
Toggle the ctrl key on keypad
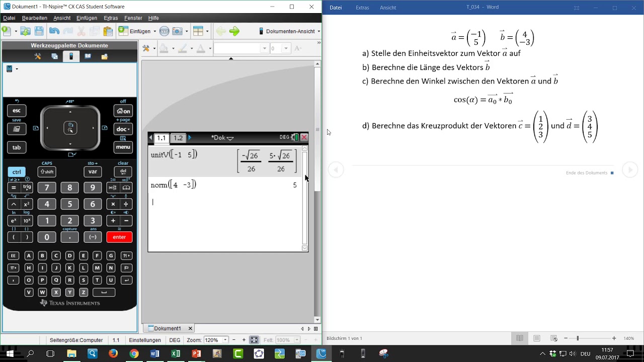coord(17,172)
